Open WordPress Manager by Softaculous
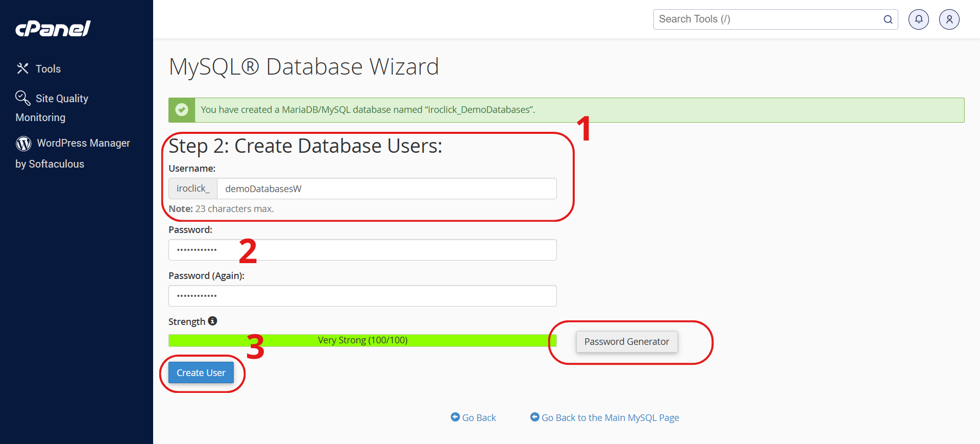980x444 pixels. point(83,144)
